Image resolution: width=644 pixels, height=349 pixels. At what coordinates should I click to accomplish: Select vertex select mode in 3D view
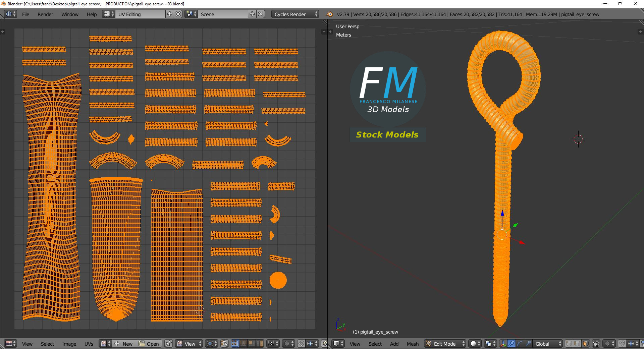[x=569, y=344]
